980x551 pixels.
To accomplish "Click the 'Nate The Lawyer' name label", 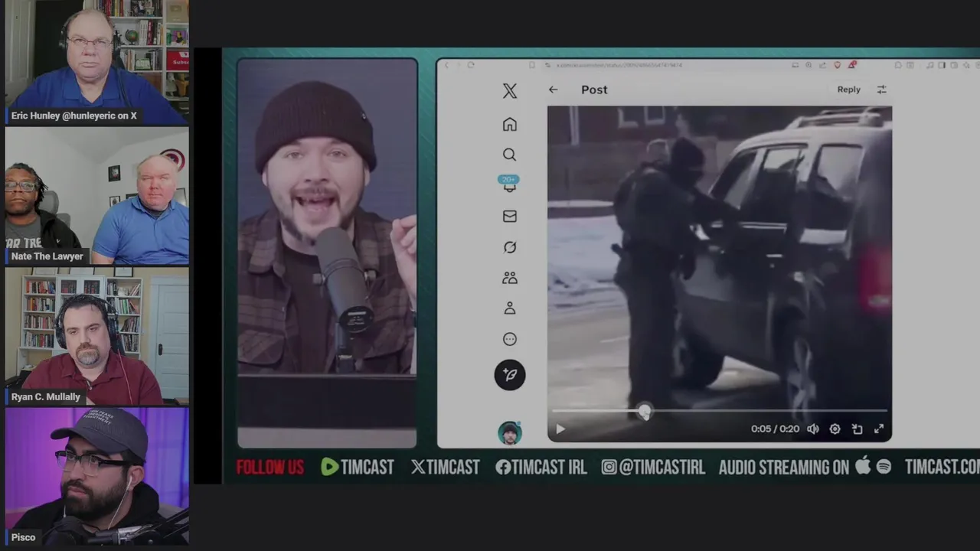I will pos(47,256).
